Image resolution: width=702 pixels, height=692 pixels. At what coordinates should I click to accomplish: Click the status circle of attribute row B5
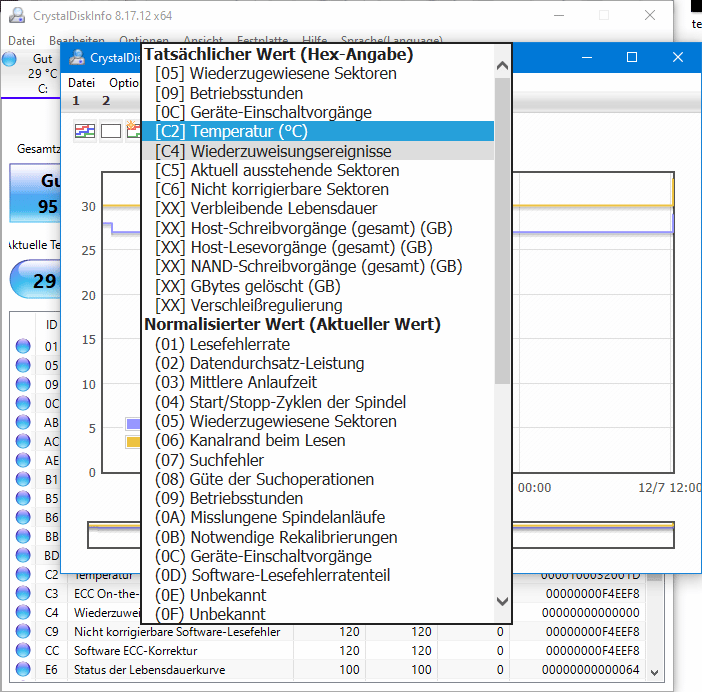tap(23, 498)
